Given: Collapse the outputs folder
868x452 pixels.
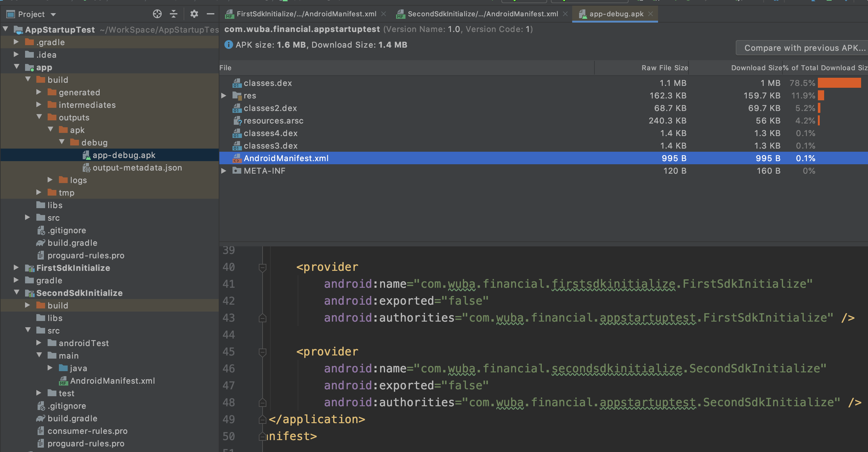Looking at the screenshot, I should pyautogui.click(x=39, y=117).
